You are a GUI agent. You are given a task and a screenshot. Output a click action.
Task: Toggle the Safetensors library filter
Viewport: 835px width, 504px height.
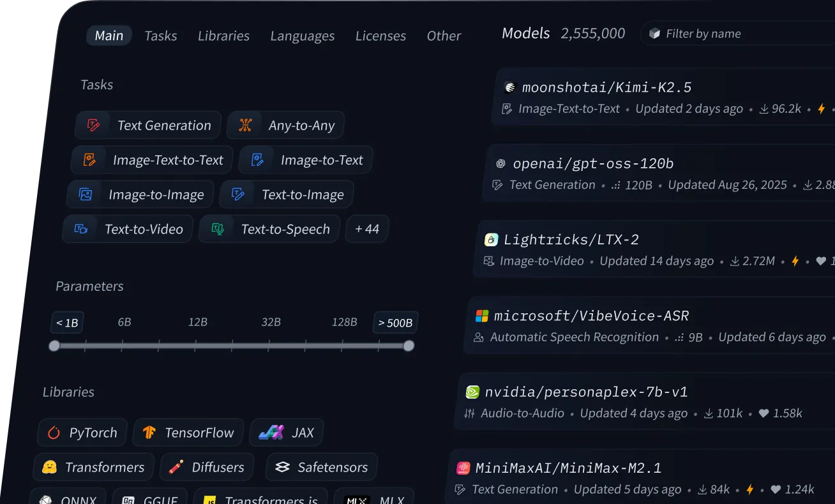tap(322, 467)
